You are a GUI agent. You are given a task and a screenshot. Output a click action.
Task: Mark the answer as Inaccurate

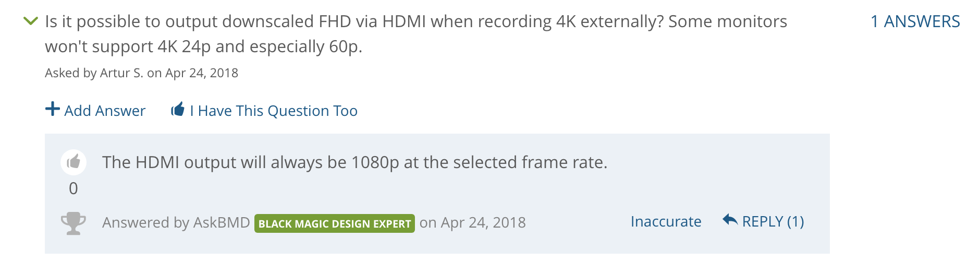point(666,221)
